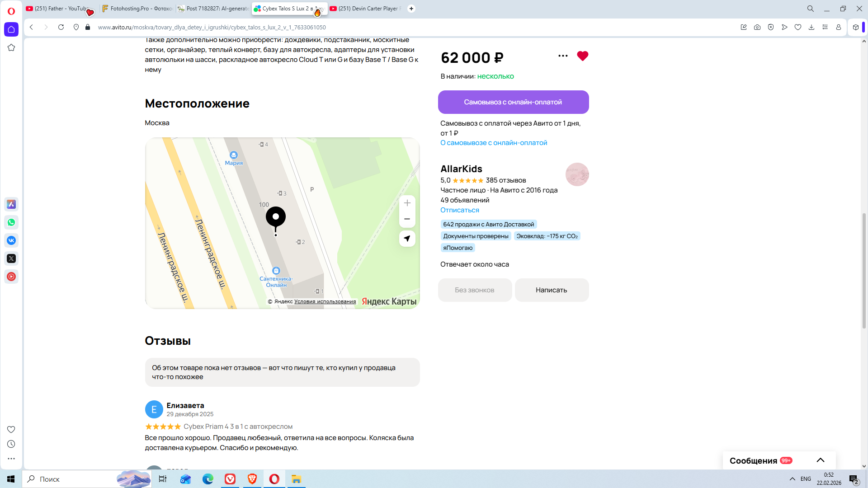Viewport: 868px width, 488px height.
Task: Click the Самовывоз с онлайн-оплатой button
Action: [513, 102]
